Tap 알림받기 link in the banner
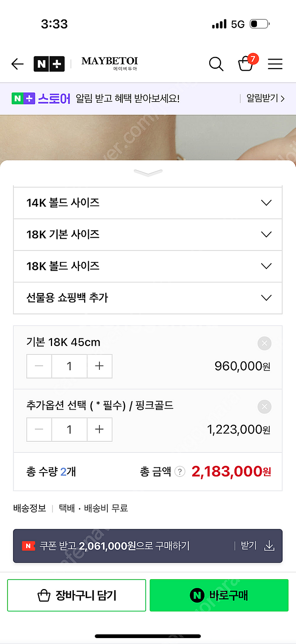The width and height of the screenshot is (296, 644). point(265,98)
